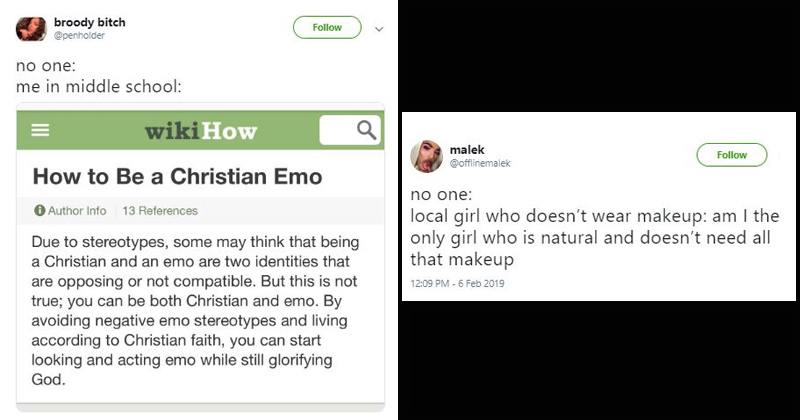Expand the chevron beside broody bitch's Follow
The image size is (800, 420).
click(x=378, y=28)
